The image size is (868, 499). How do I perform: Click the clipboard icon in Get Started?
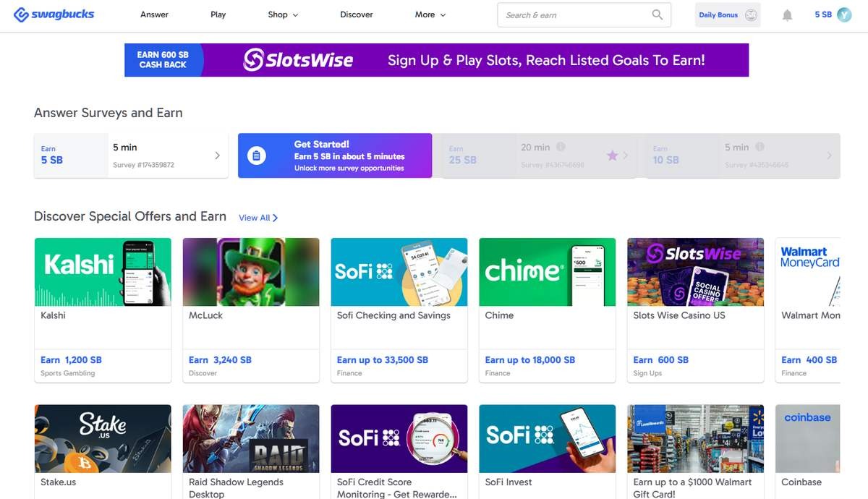[x=257, y=155]
